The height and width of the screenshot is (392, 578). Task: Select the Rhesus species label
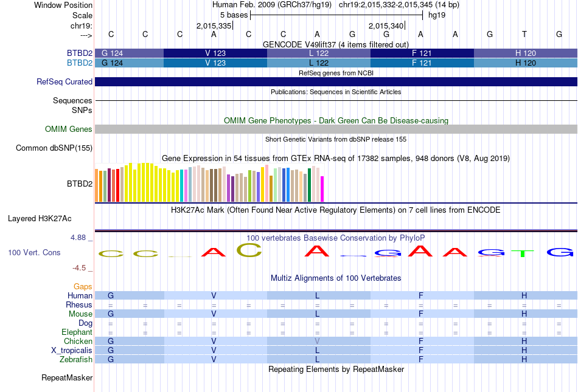[79, 304]
